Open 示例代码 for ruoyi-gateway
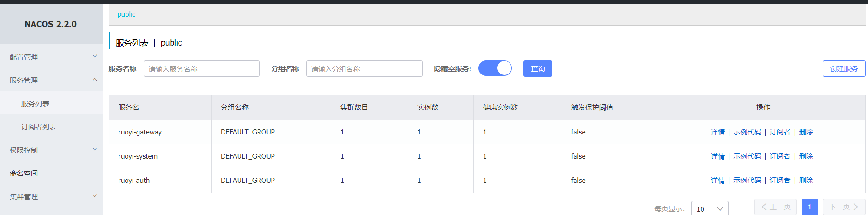This screenshot has height=215, width=868. (x=747, y=132)
